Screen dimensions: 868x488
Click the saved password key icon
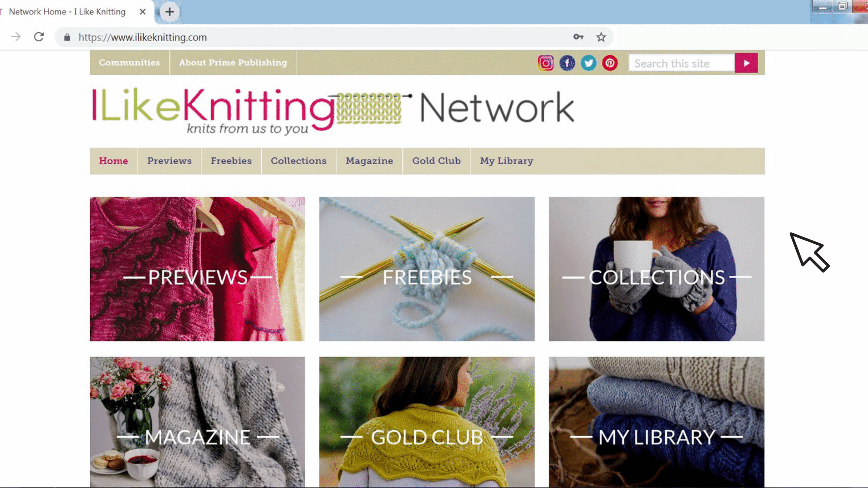[578, 37]
